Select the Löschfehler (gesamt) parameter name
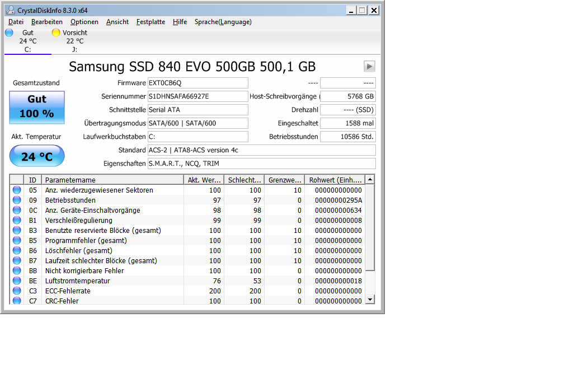 point(79,251)
